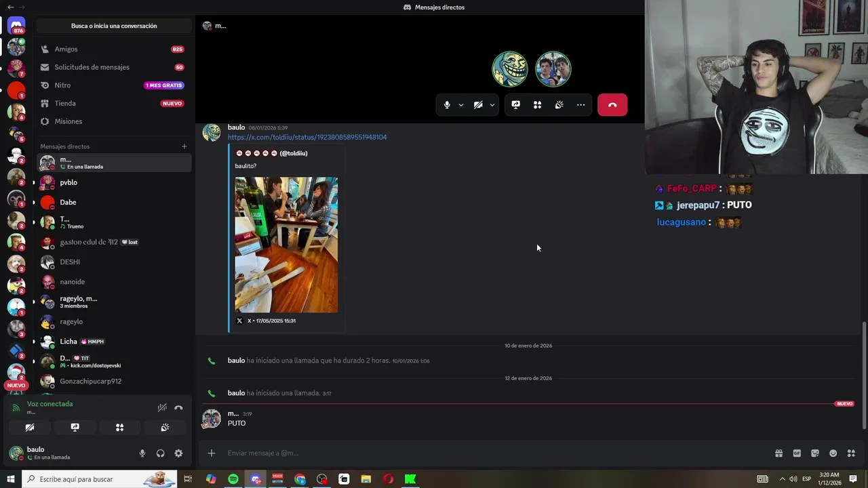Share screen from the voice panel

75,428
